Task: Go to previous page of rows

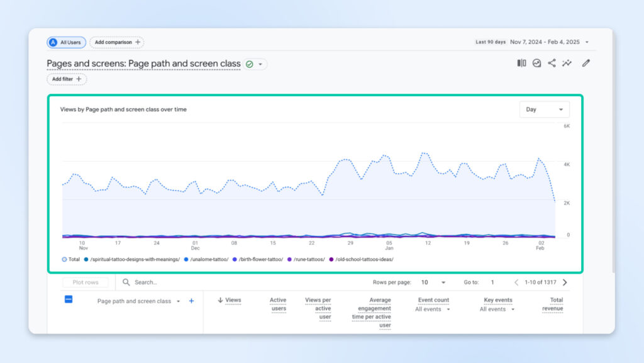Action: [516, 282]
